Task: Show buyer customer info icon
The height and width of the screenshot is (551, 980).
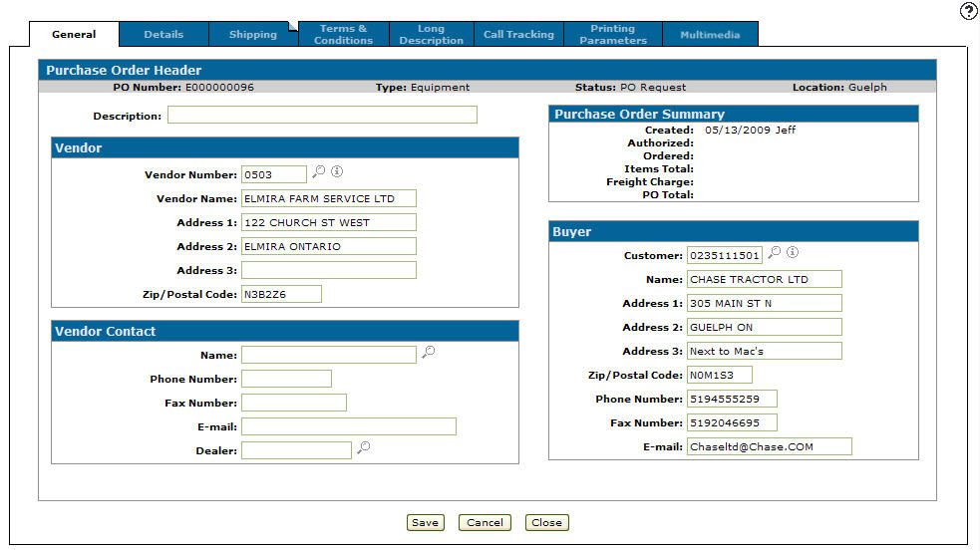Action: click(793, 252)
